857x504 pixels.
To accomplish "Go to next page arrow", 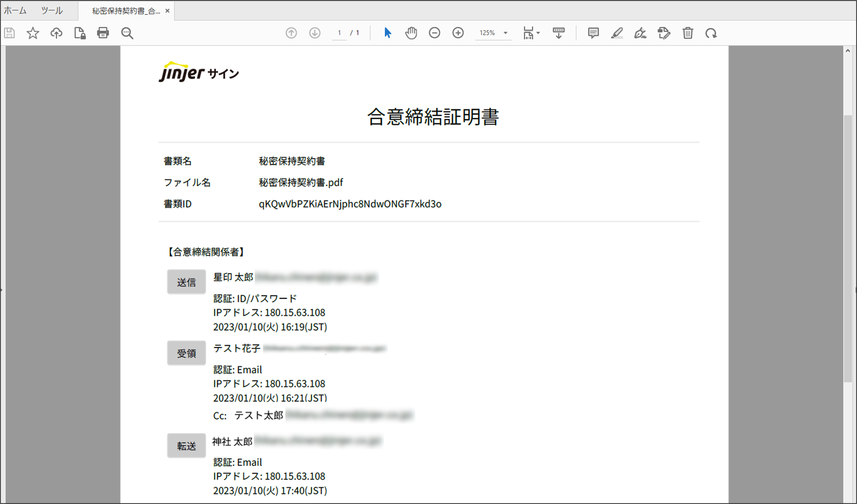I will coord(315,33).
